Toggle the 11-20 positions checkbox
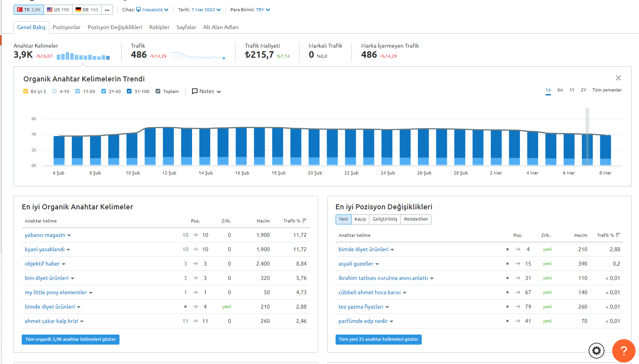This screenshot has width=639, height=364. (78, 91)
